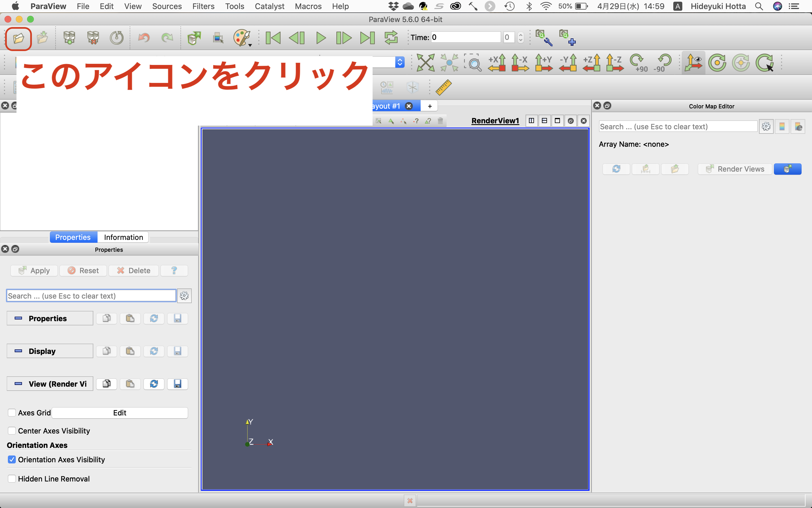Viewport: 812px width, 508px height.
Task: Rotate view 90 degrees clockwise
Action: [x=638, y=63]
